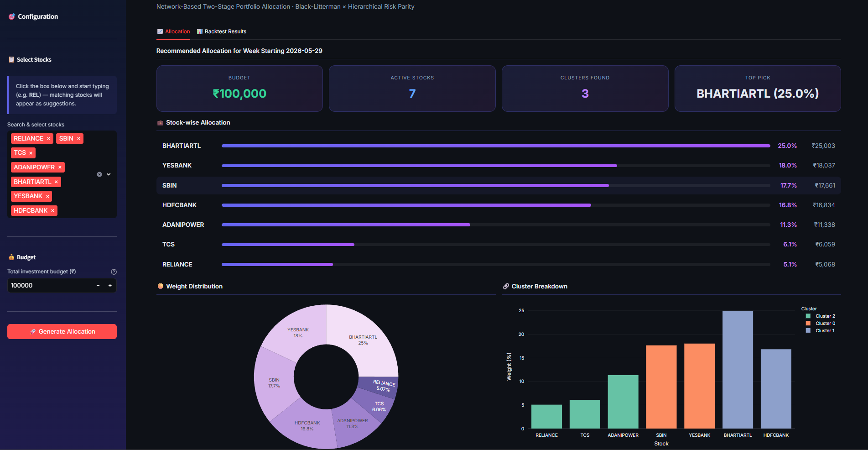Click the RELIANCE bar in Cluster Breakdown
Viewport: 868px width, 450px height.
tap(546, 417)
